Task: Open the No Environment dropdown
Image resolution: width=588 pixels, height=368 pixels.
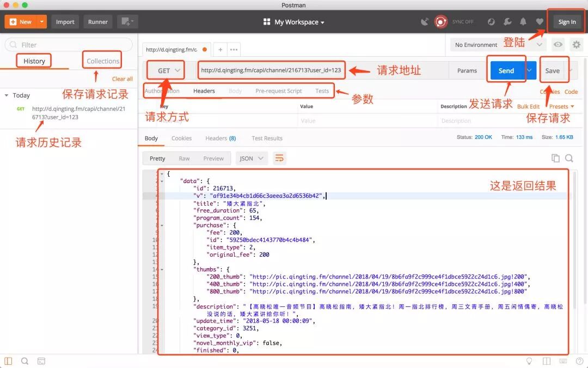Action: coord(498,45)
